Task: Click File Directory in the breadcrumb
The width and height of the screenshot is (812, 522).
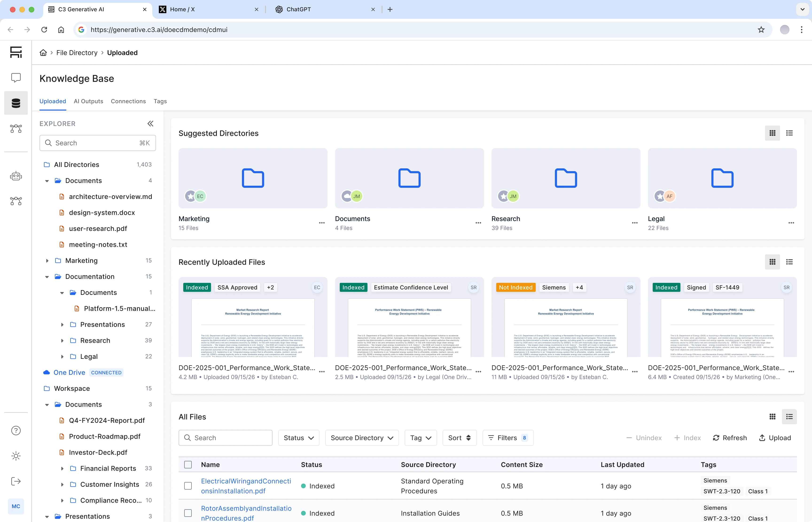Action: click(x=77, y=53)
